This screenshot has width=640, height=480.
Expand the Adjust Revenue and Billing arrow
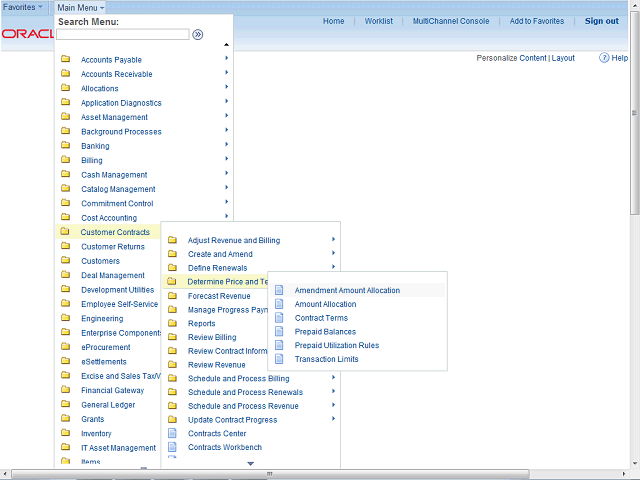(333, 239)
